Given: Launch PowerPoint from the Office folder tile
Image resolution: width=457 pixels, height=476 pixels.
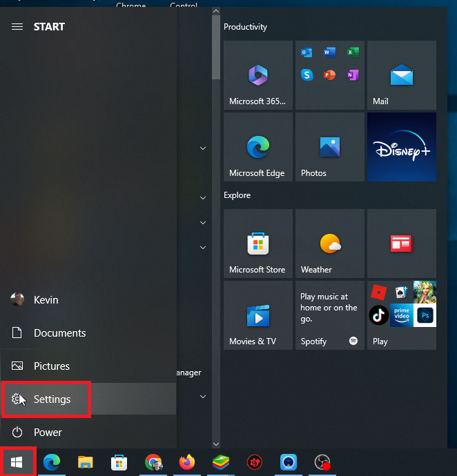Looking at the screenshot, I should click(330, 75).
